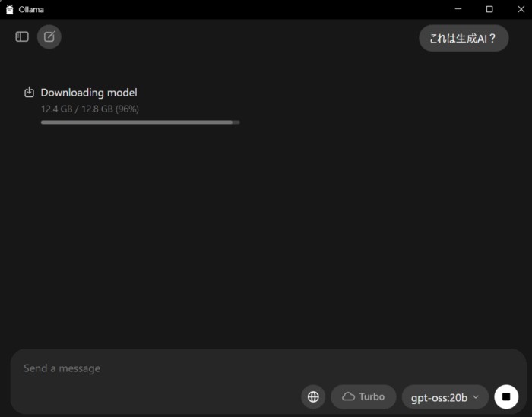The height and width of the screenshot is (417, 532).
Task: Minimize the Ollama window
Action: click(x=458, y=9)
